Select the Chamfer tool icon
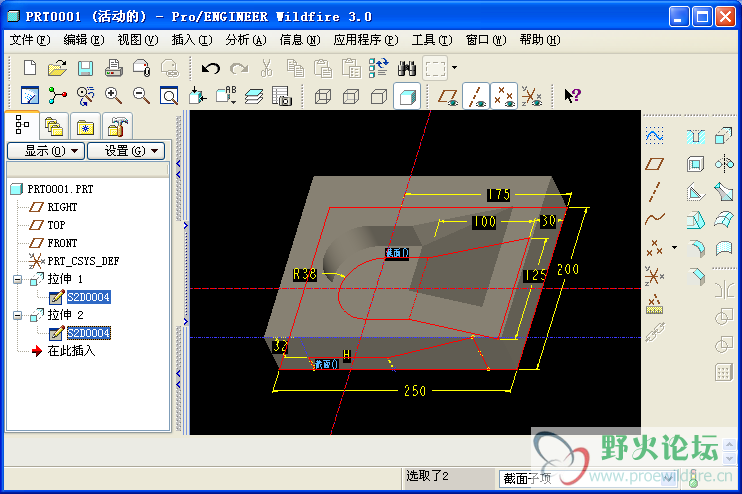The height and width of the screenshot is (494, 742). [x=696, y=276]
